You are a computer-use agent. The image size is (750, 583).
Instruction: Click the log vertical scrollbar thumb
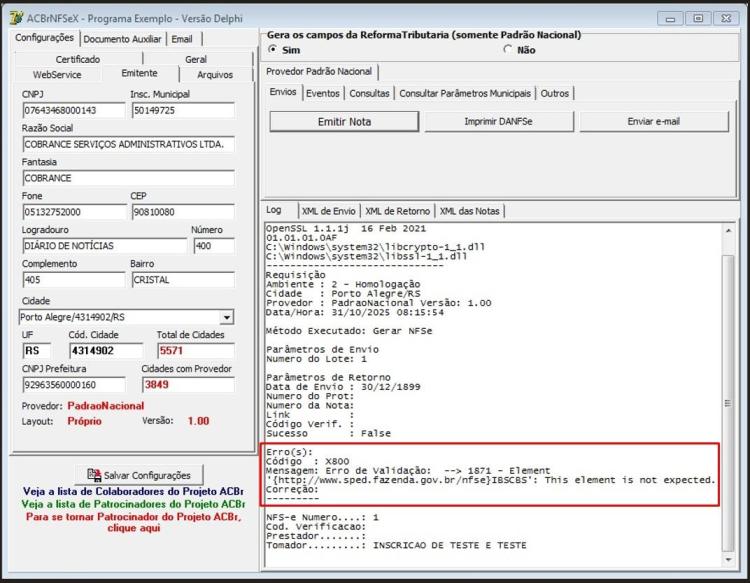coord(728,403)
